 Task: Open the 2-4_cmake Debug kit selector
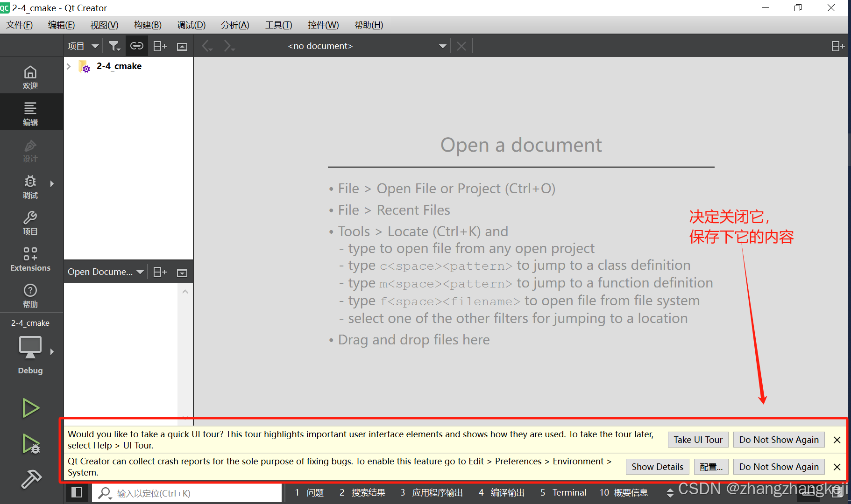pos(30,349)
